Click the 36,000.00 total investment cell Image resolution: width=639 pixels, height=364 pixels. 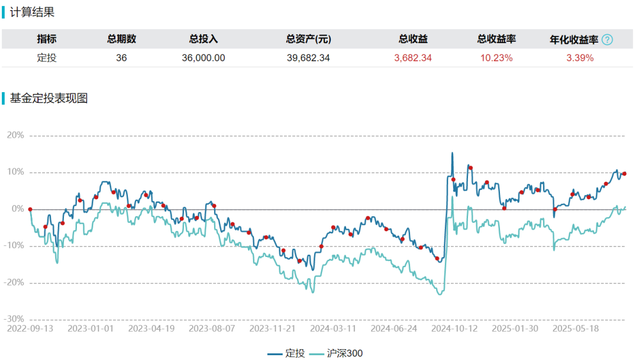coord(204,58)
